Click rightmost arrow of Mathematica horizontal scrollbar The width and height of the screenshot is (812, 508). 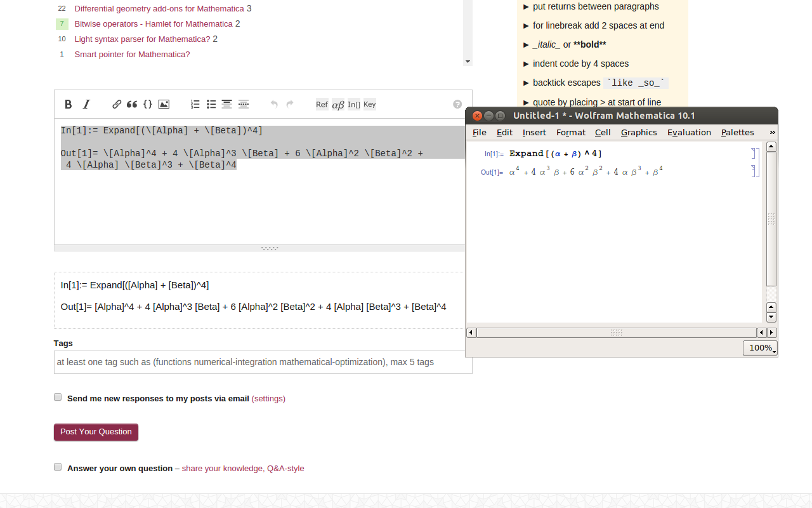point(771,333)
